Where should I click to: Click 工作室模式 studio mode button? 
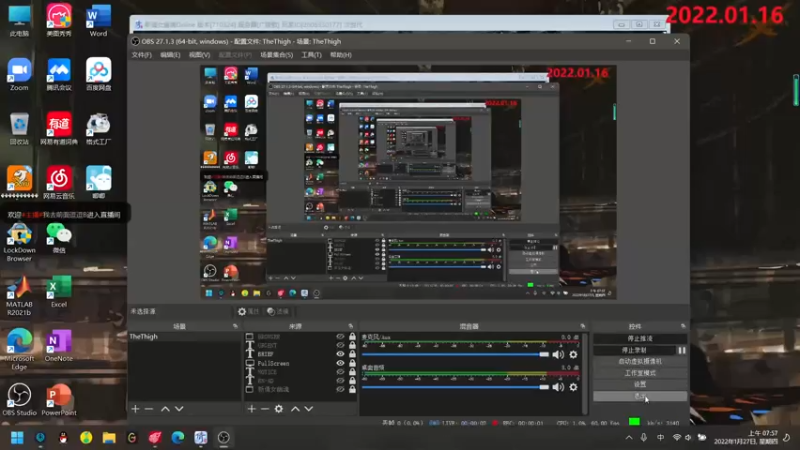(640, 373)
